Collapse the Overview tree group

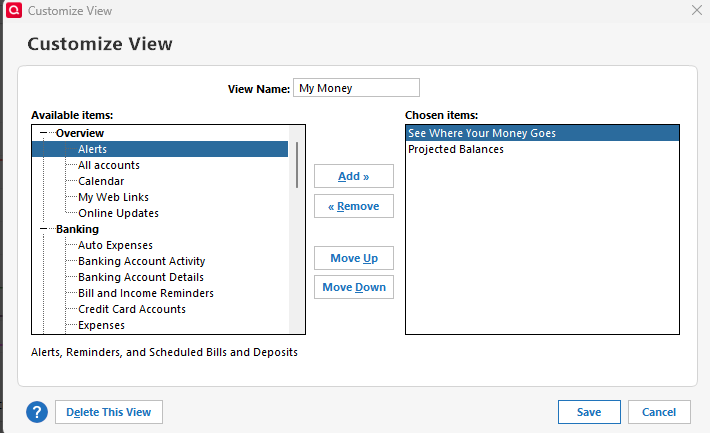44,133
